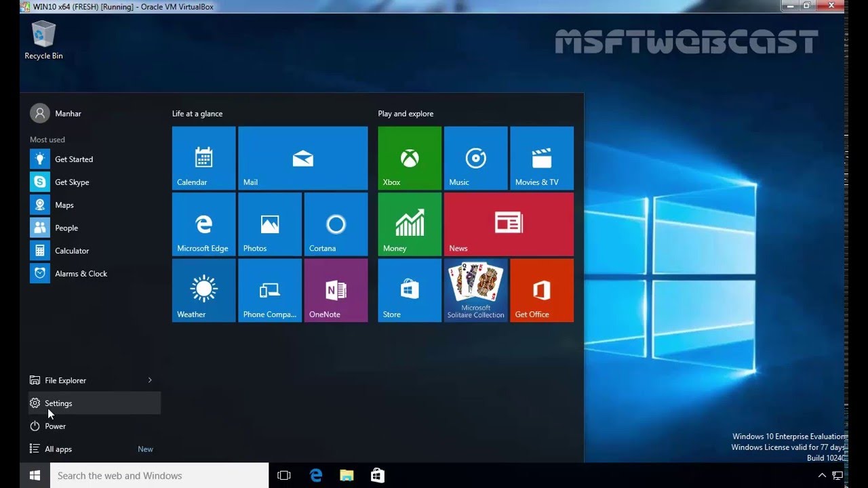Open the News tile

coord(509,224)
